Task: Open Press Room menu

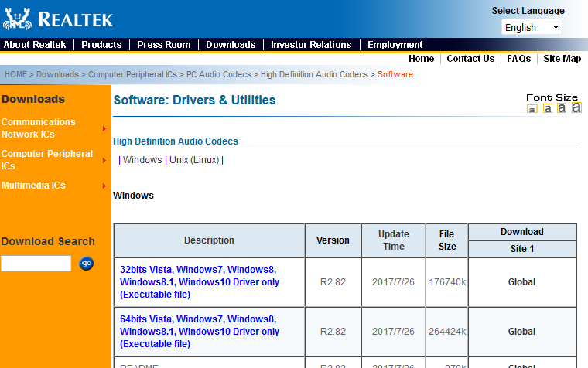Action: coord(164,45)
